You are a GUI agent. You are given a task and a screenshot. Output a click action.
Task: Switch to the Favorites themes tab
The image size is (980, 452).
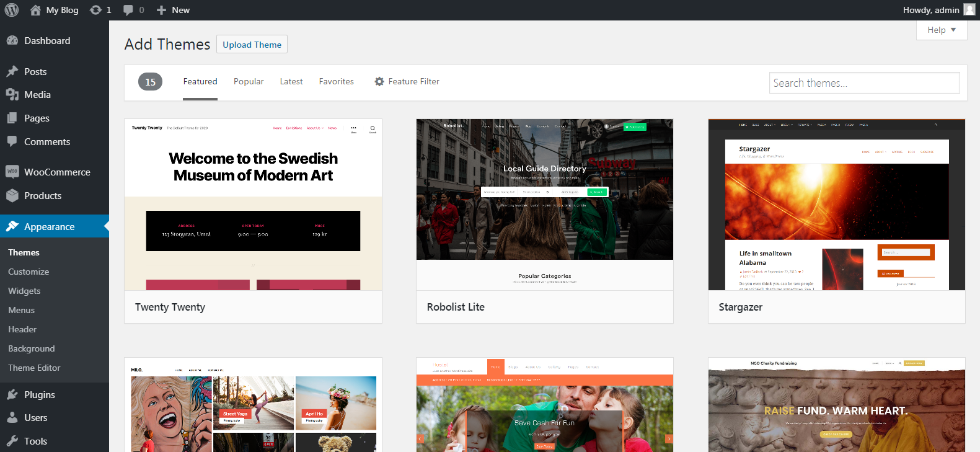point(337,81)
